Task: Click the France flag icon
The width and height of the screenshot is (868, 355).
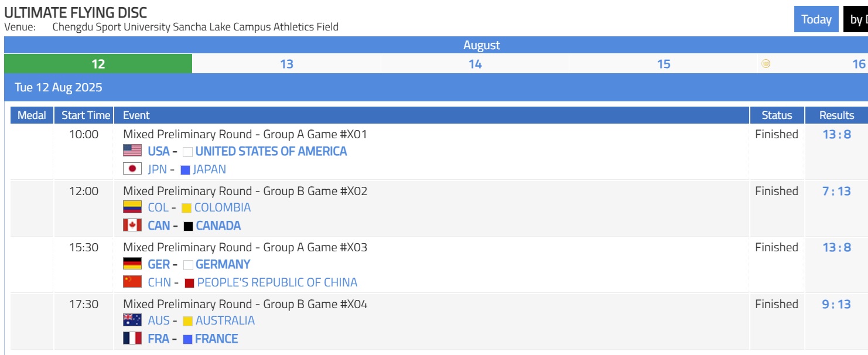Action: point(132,339)
